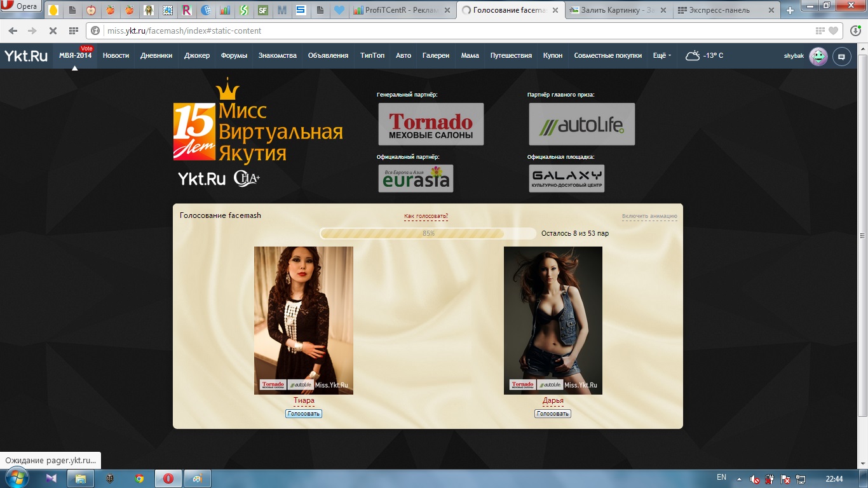Switch to the pinned purple R tab
Screen dimensions: 868x488
(x=187, y=10)
